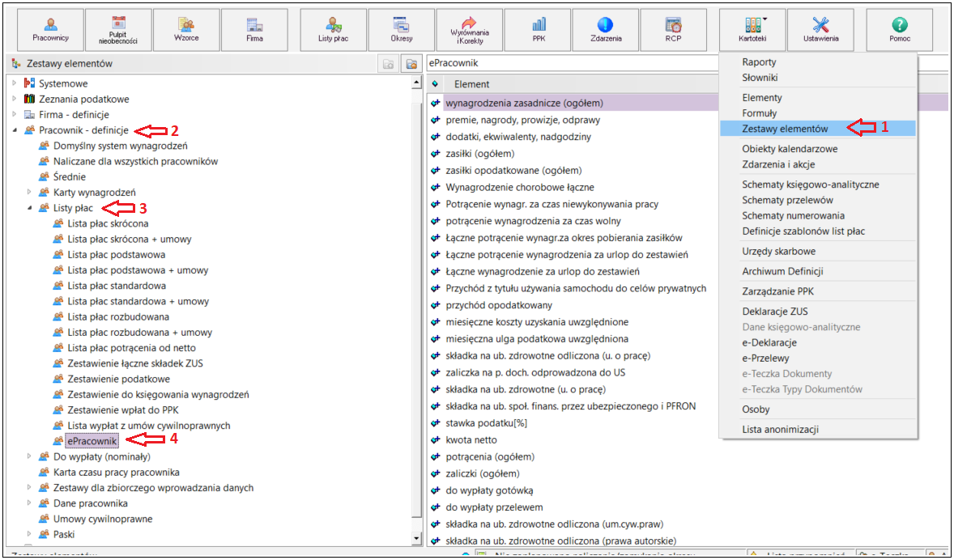Expand the Do wypłaty (nominały) node

pyautogui.click(x=29, y=456)
